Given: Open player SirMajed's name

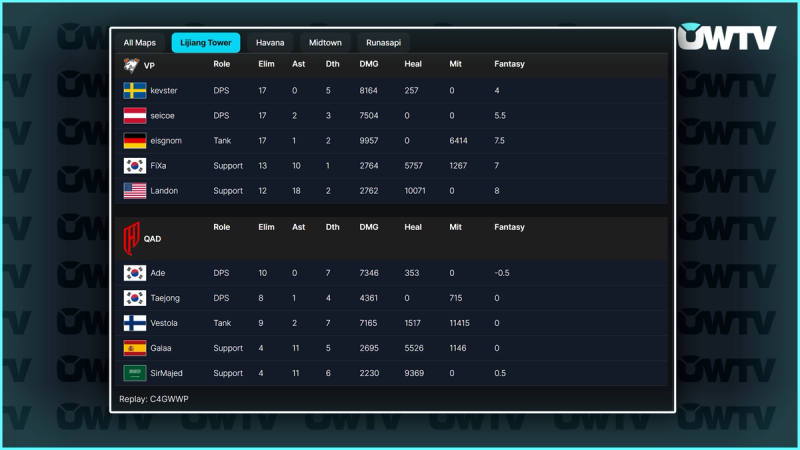Looking at the screenshot, I should pyautogui.click(x=166, y=373).
